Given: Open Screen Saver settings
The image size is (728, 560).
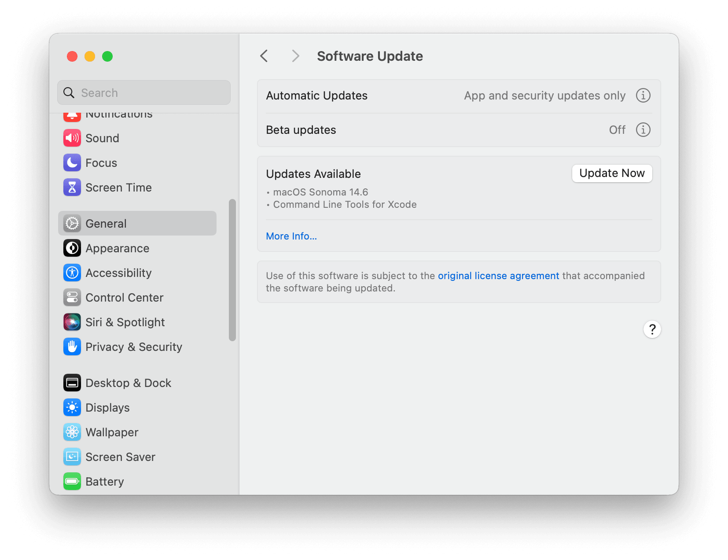Looking at the screenshot, I should (120, 457).
